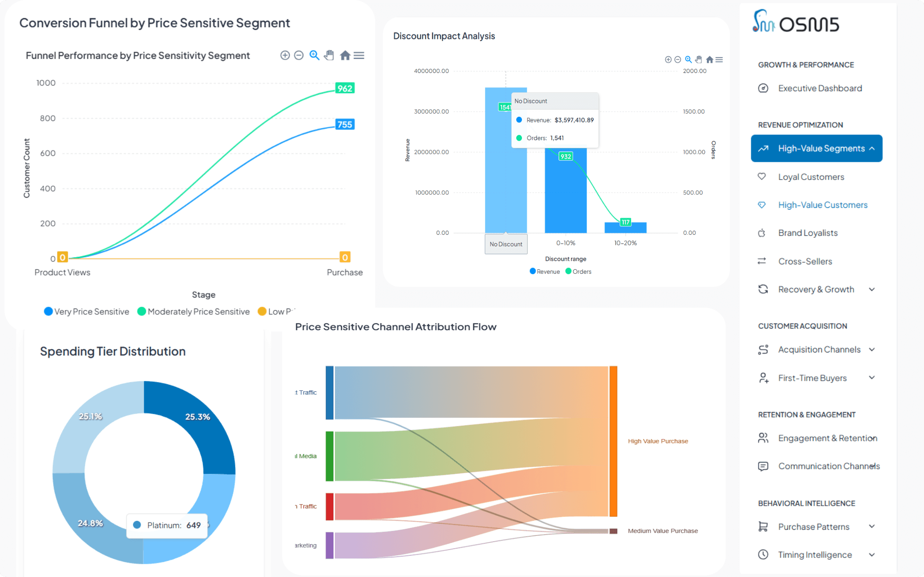Screen dimensions: 924x577
Task: Click zoom out icon on Funnel Performance chart
Action: click(x=299, y=55)
